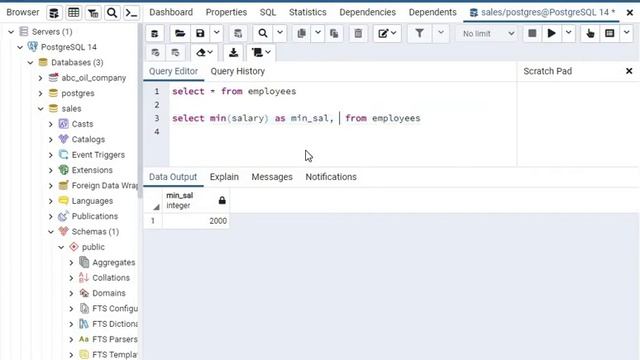Collapse the PostgreSQL 14 server node

tap(20, 47)
